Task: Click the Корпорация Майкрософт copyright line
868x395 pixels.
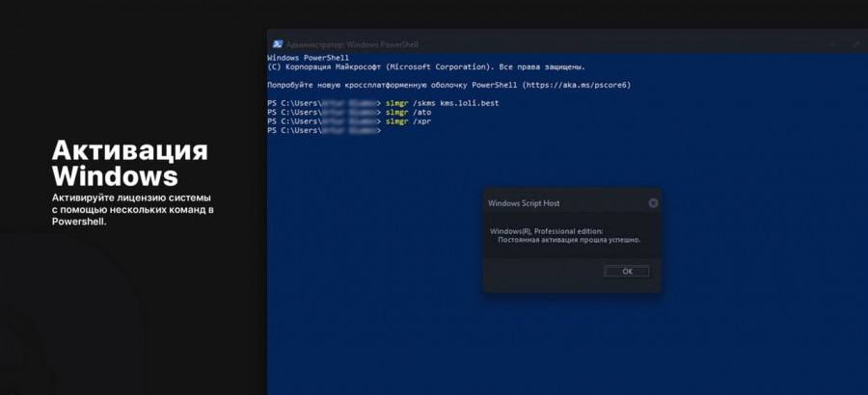Action: coord(425,67)
